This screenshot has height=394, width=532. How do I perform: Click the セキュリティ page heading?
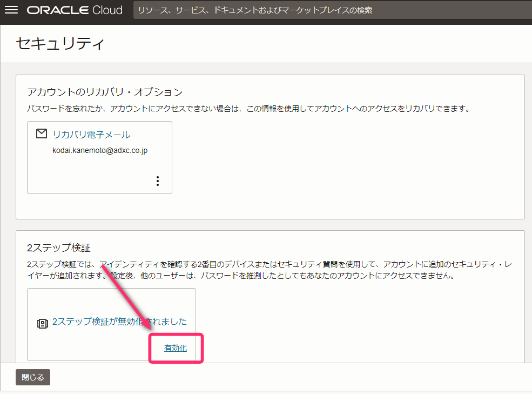tap(60, 43)
